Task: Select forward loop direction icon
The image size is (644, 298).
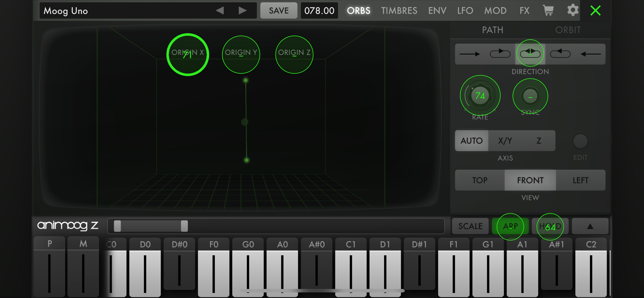Action: click(500, 54)
